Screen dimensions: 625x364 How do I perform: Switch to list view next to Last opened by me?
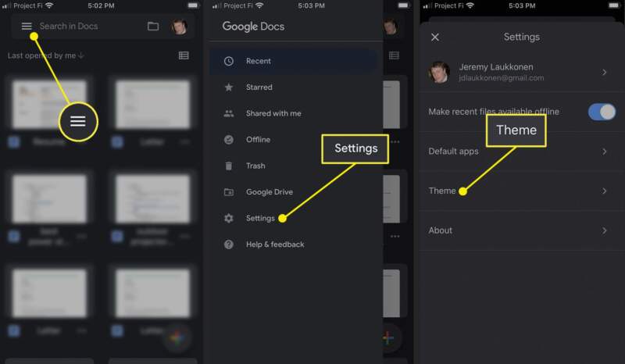(x=184, y=55)
